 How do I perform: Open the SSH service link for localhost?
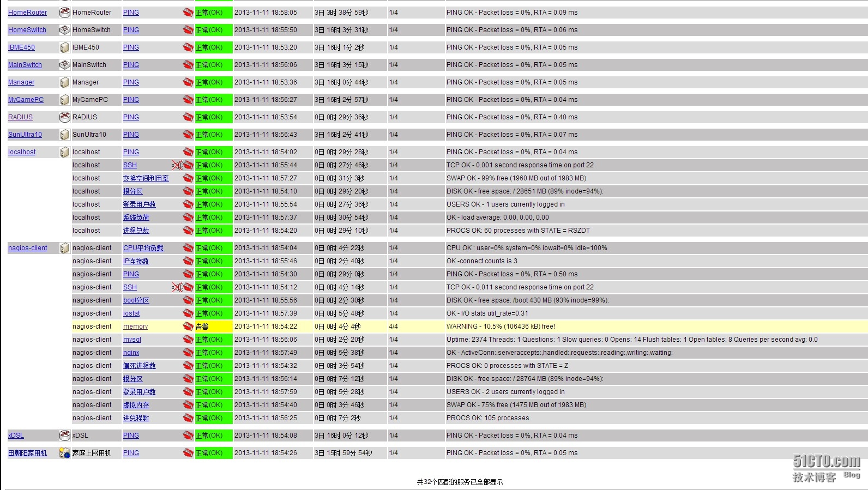coord(130,165)
